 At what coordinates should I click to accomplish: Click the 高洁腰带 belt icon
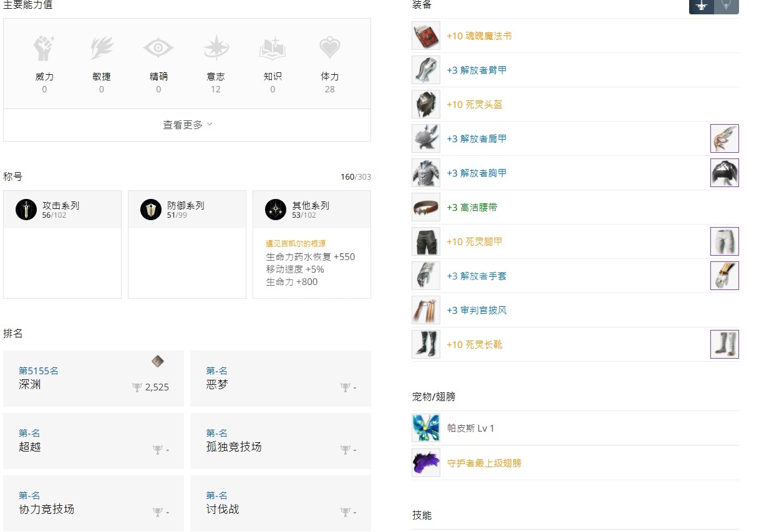point(426,207)
